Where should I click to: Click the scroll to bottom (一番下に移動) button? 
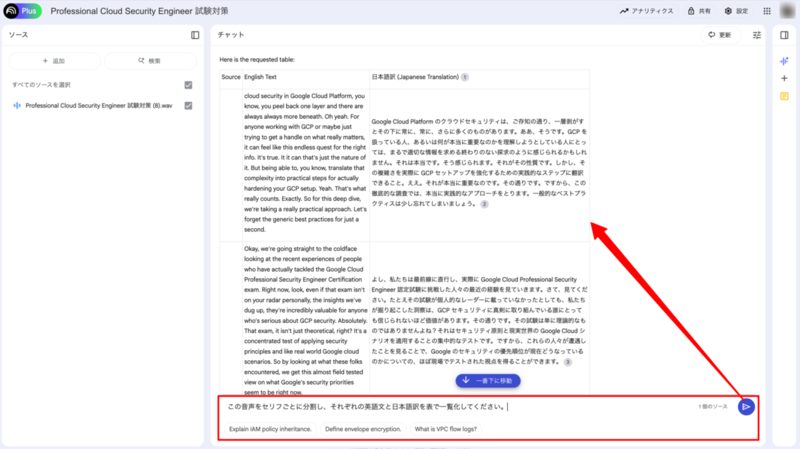488,381
